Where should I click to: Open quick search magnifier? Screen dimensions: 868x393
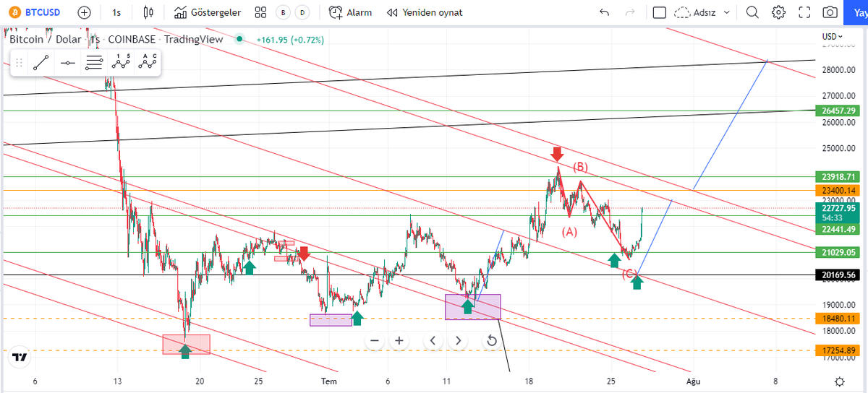pos(753,12)
